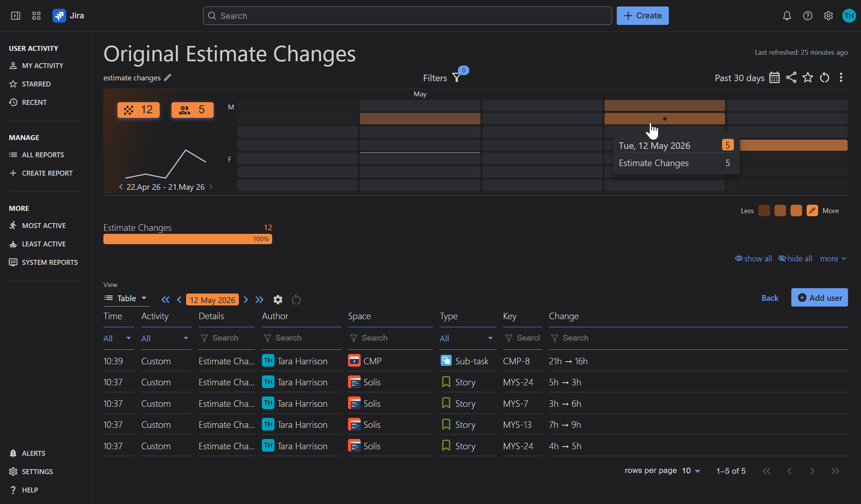Open Alerts in sidebar
Image resolution: width=861 pixels, height=504 pixels.
[x=27, y=453]
